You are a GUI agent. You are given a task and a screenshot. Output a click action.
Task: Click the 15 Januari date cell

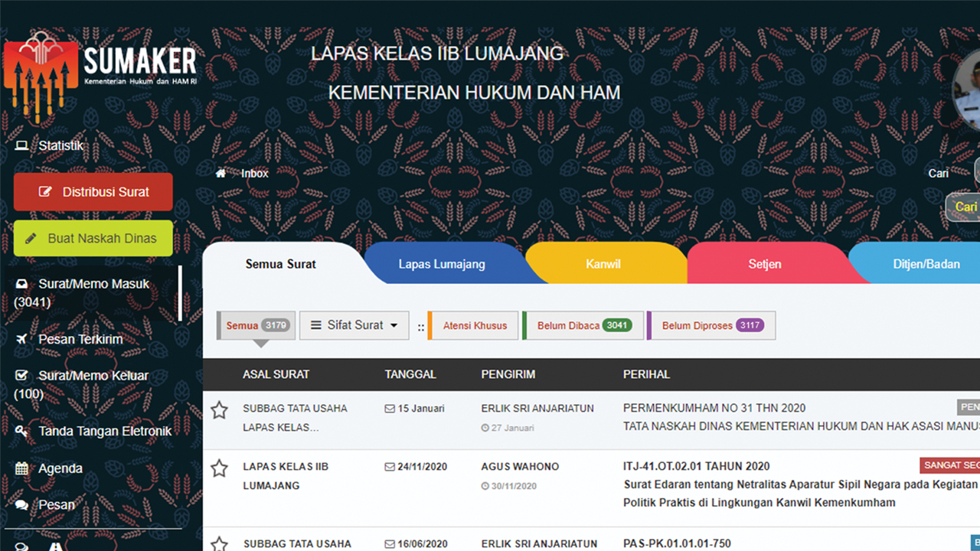click(414, 408)
